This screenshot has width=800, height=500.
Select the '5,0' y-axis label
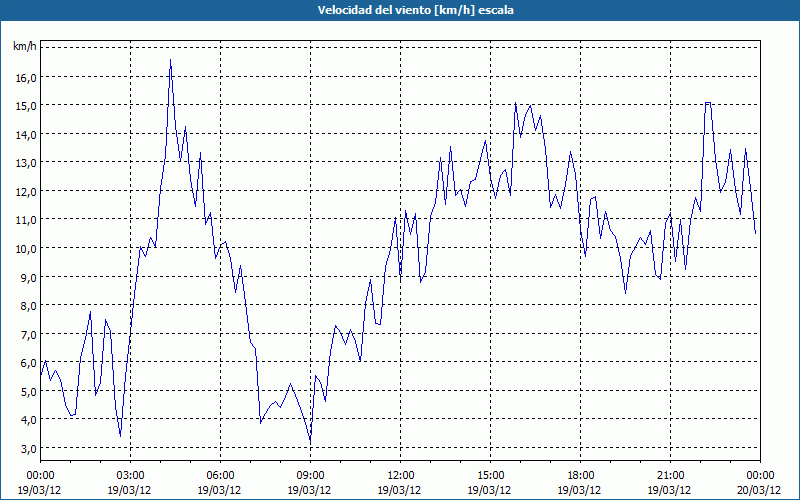[x=28, y=391]
